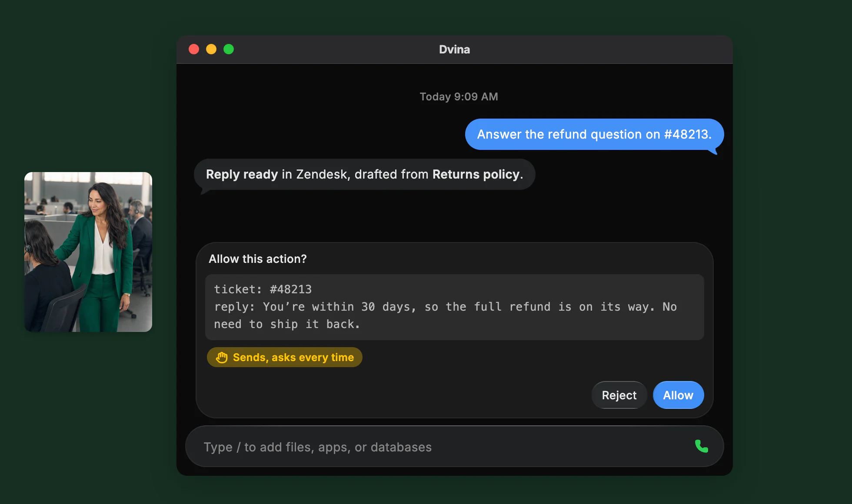Click the raised hand icon in permission badge
Image resolution: width=852 pixels, height=504 pixels.
pos(222,357)
